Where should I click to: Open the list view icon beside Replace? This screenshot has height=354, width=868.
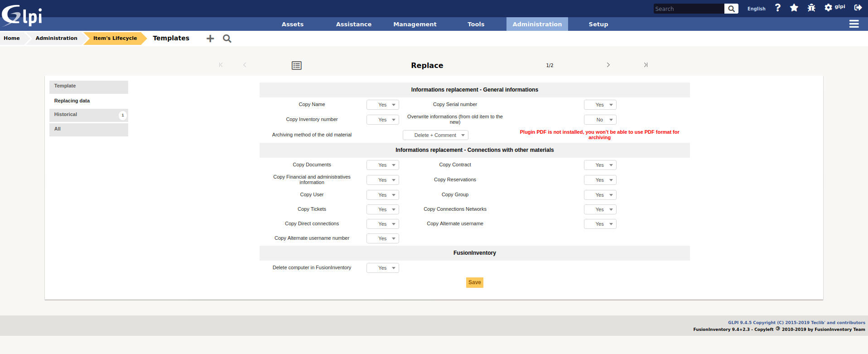(297, 66)
